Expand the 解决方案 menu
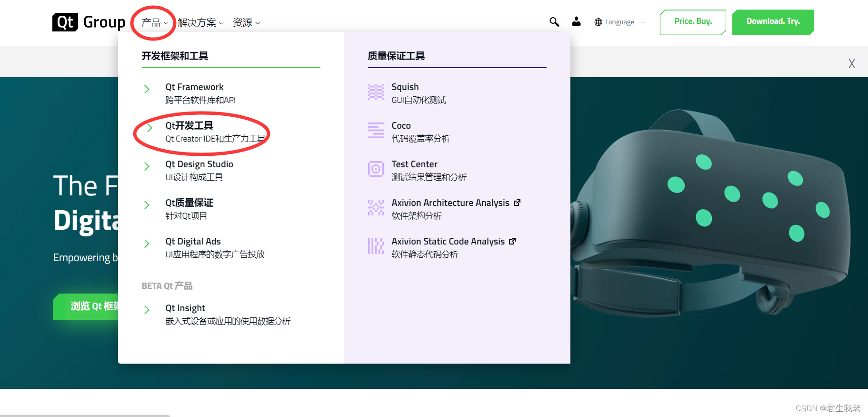Image resolution: width=868 pixels, height=417 pixels. [x=200, y=22]
